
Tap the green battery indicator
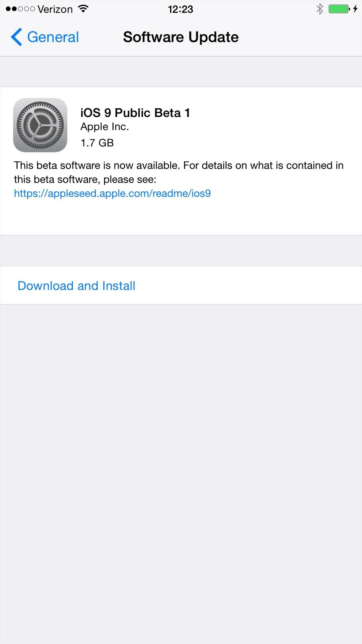[x=339, y=9]
